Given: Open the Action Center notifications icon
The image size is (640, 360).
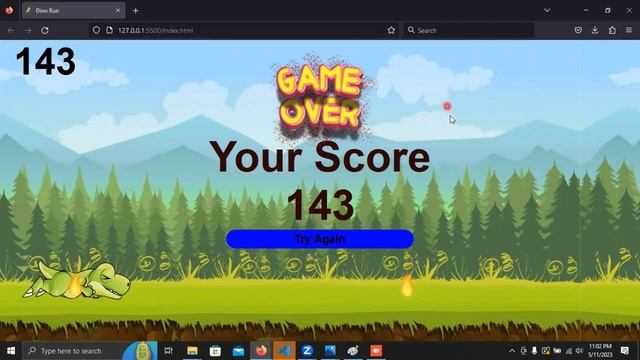Looking at the screenshot, I should tap(625, 351).
